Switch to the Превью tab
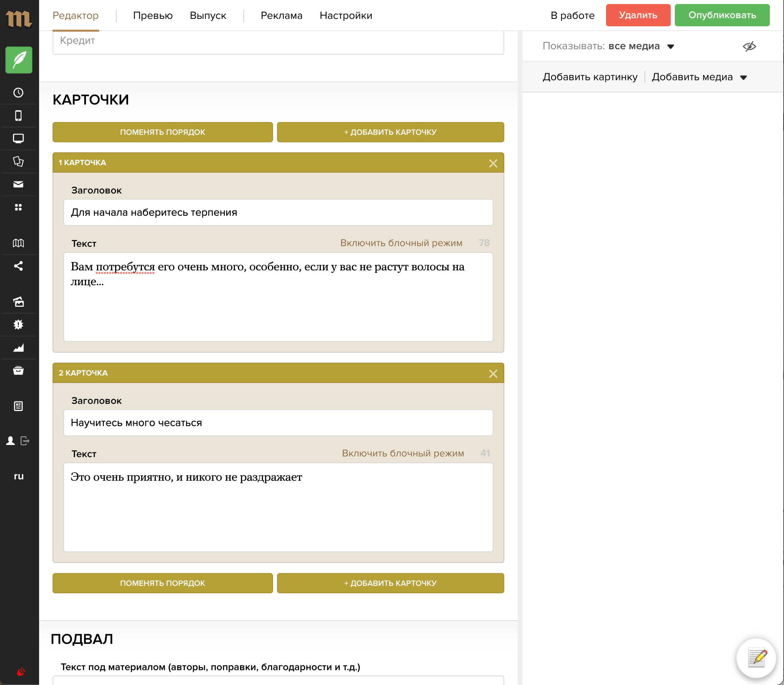The width and height of the screenshot is (784, 685). 152,16
